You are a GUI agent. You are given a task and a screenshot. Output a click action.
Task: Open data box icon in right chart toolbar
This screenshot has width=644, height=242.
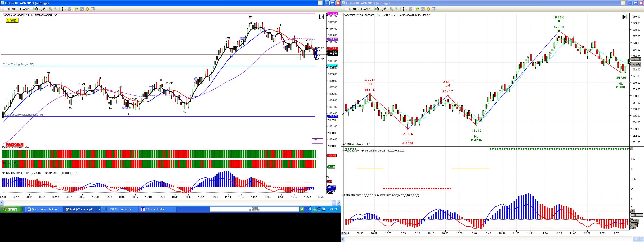434,9
